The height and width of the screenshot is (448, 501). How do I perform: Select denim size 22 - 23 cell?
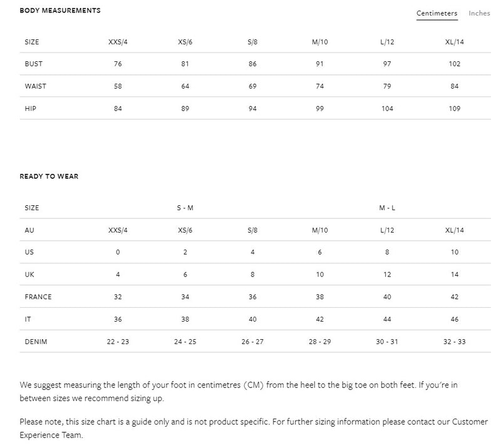point(118,342)
